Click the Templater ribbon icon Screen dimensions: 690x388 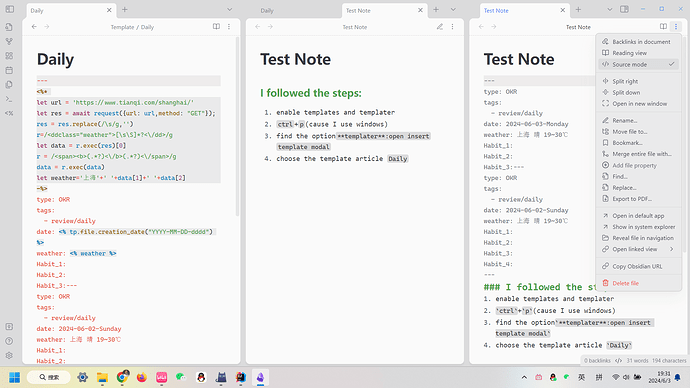click(9, 113)
